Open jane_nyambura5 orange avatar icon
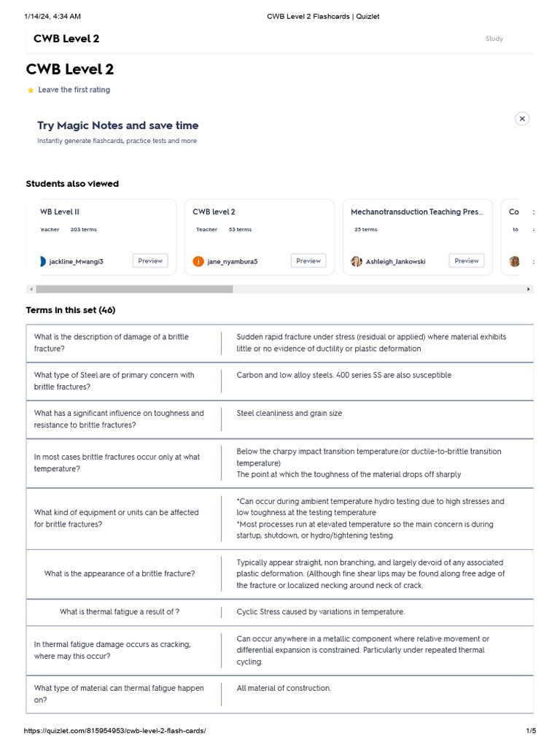Screen dimensions: 560x747 [x=198, y=261]
